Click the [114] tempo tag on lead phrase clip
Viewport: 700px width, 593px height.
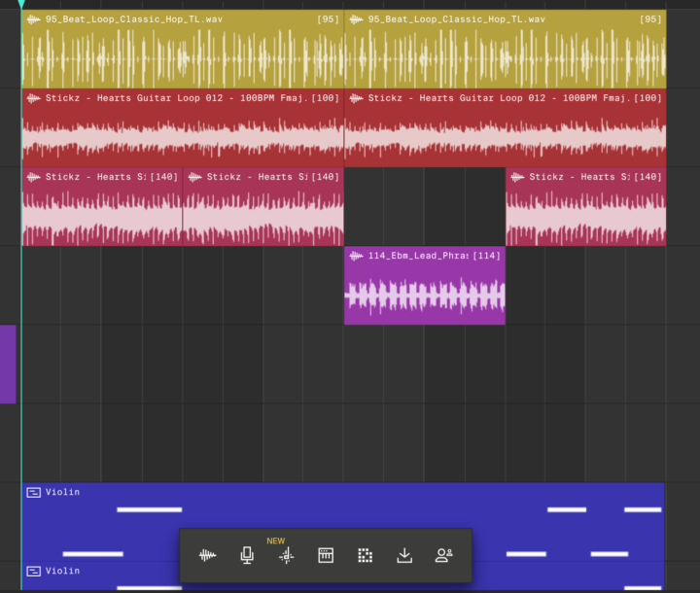coord(487,256)
